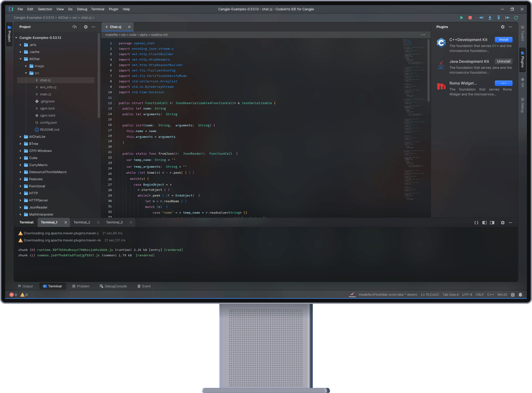Click the green Run button in toolbar

pyautogui.click(x=462, y=18)
